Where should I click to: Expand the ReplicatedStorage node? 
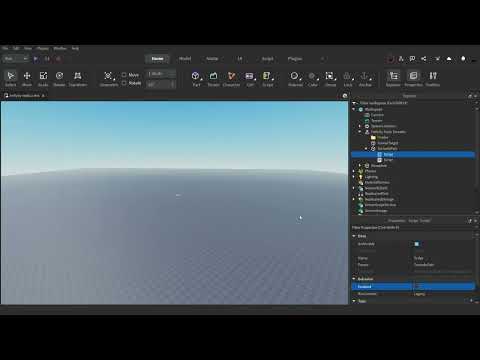[x=354, y=199]
